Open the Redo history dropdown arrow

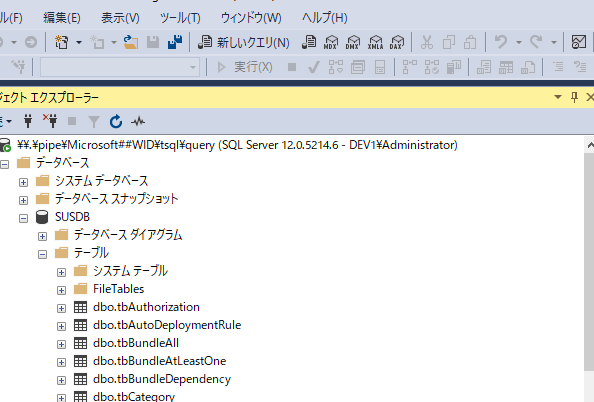[553, 42]
